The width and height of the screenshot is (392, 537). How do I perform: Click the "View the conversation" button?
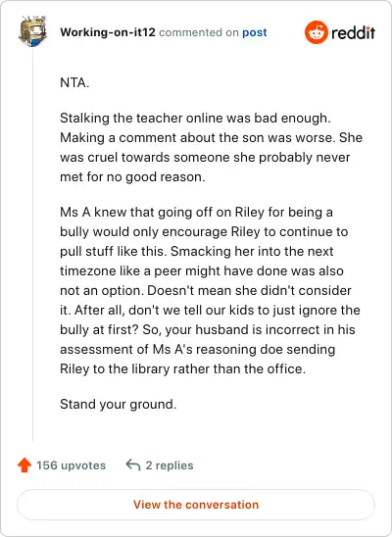(x=196, y=505)
